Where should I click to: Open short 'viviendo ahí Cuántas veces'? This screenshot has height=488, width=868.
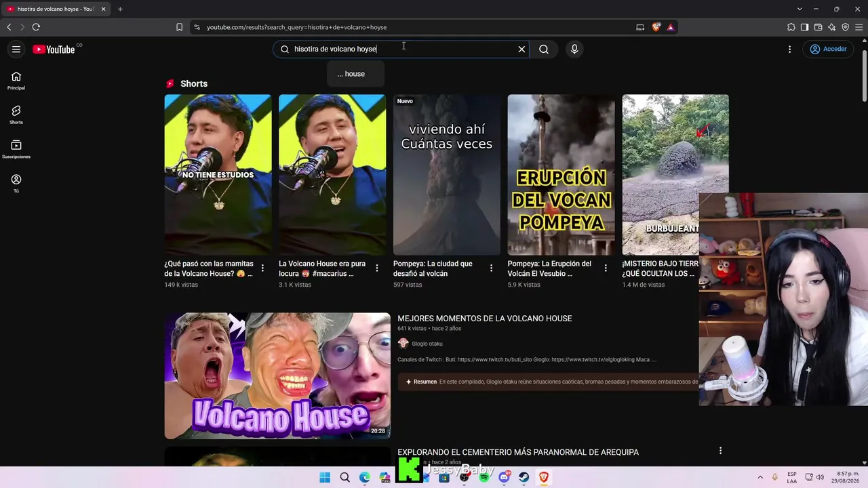[x=447, y=175]
